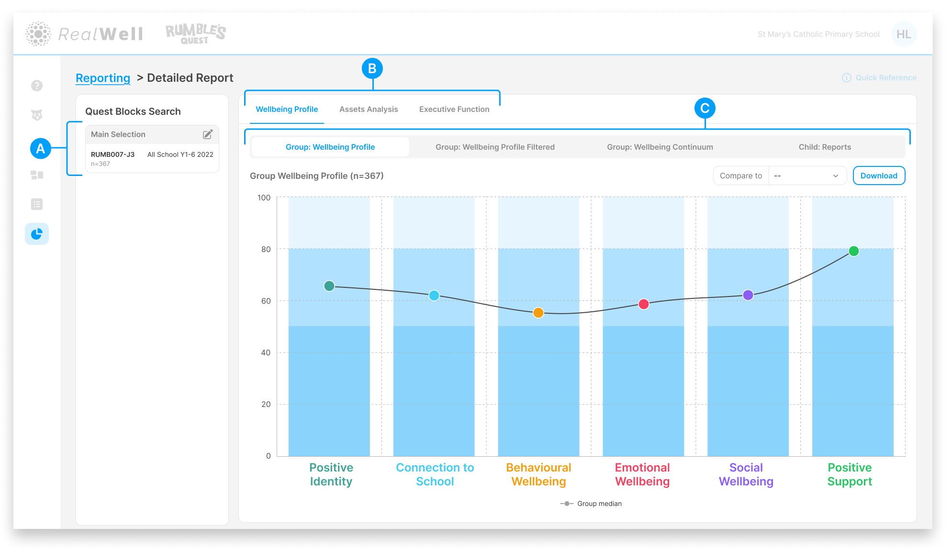Image resolution: width=952 pixels, height=560 pixels.
Task: Go back via the Reporting breadcrumb link
Action: pos(103,77)
